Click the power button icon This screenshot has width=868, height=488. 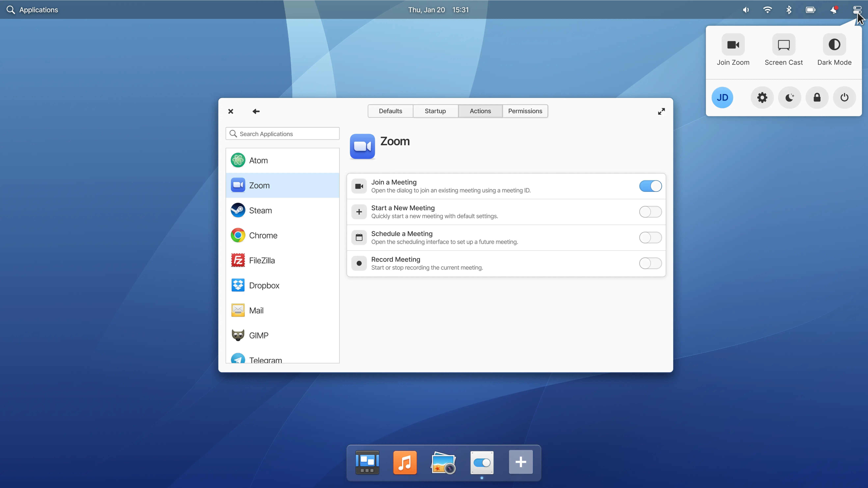pyautogui.click(x=844, y=98)
